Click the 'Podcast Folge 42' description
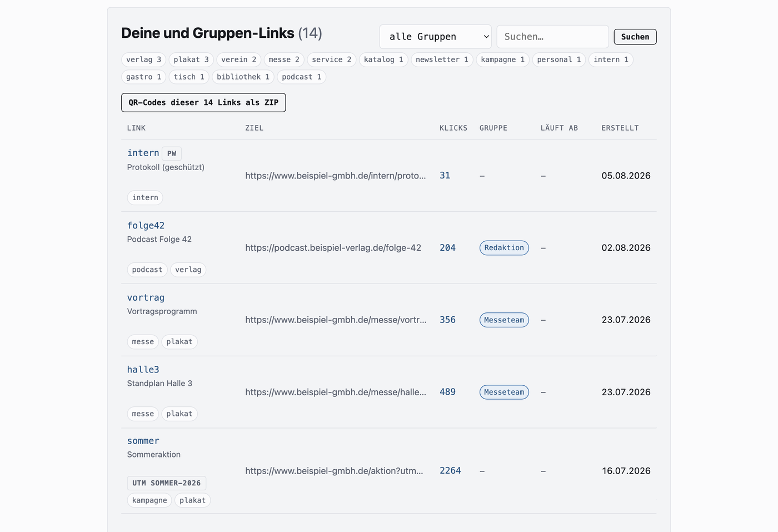The width and height of the screenshot is (778, 532). tap(159, 239)
